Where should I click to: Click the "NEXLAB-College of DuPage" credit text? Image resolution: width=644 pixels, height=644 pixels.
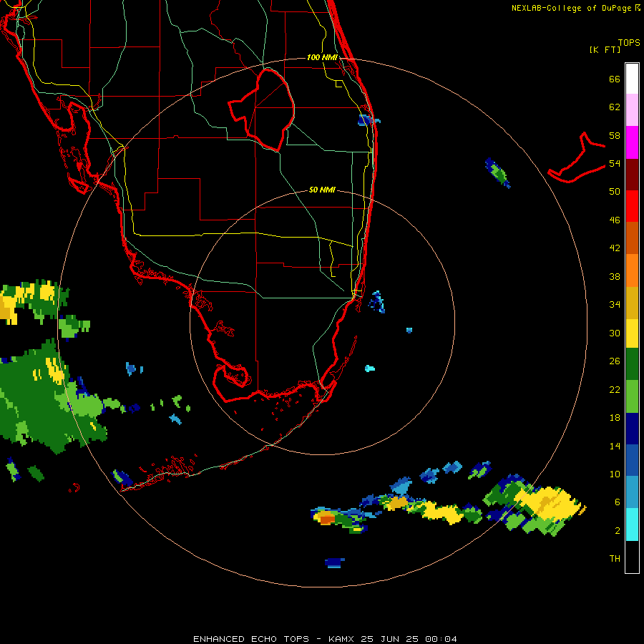pyautogui.click(x=572, y=8)
